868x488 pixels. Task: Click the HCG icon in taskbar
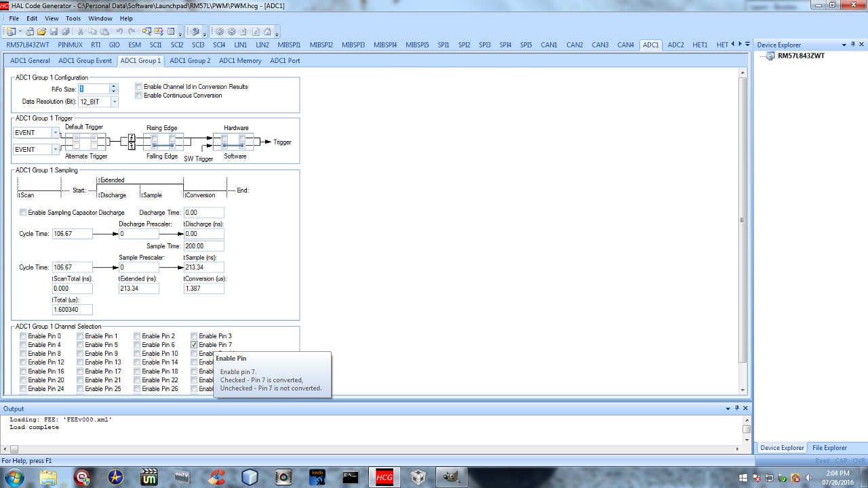(384, 477)
